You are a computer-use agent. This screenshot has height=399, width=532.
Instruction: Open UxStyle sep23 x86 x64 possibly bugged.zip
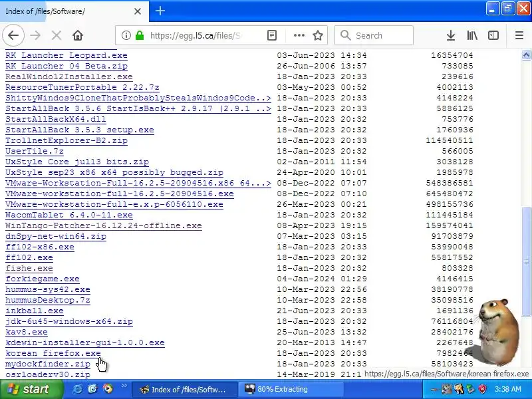(x=114, y=172)
